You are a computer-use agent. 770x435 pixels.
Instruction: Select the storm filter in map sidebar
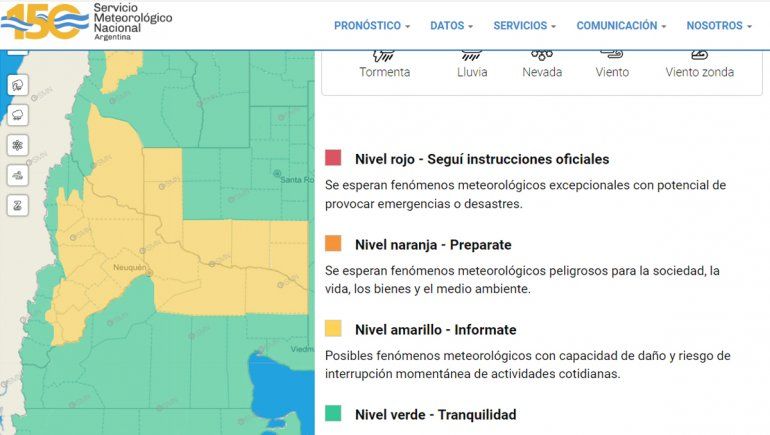click(x=18, y=85)
